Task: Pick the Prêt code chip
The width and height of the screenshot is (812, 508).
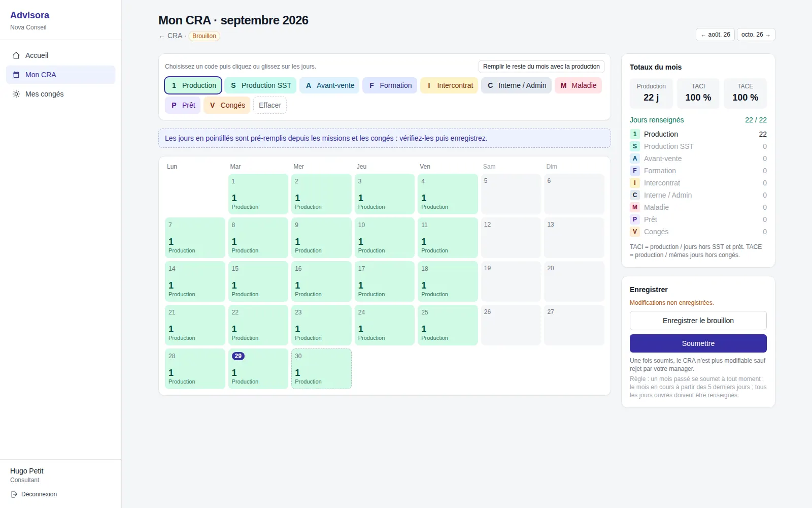Action: click(183, 105)
